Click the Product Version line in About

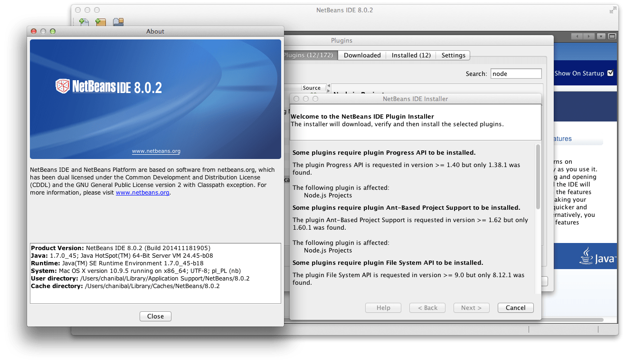tap(121, 248)
